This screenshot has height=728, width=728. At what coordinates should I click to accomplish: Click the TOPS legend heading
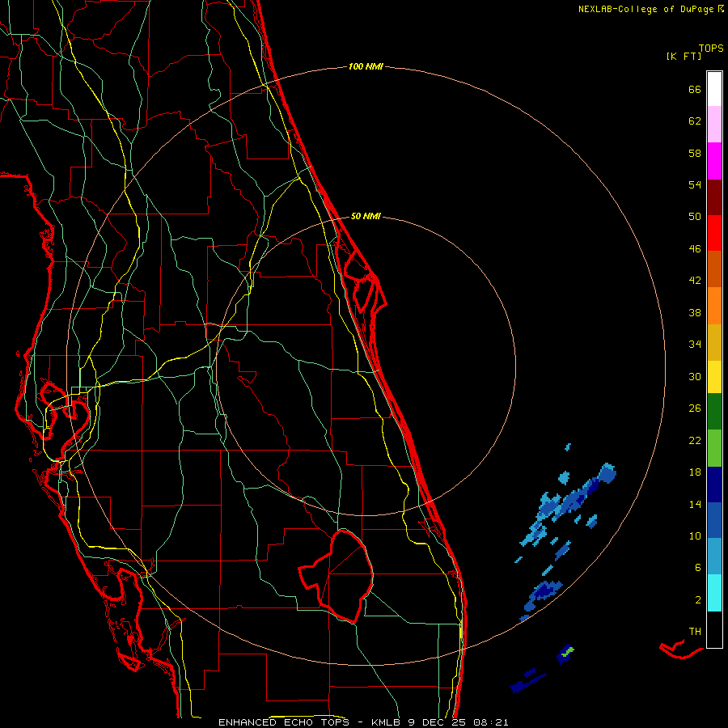711,48
